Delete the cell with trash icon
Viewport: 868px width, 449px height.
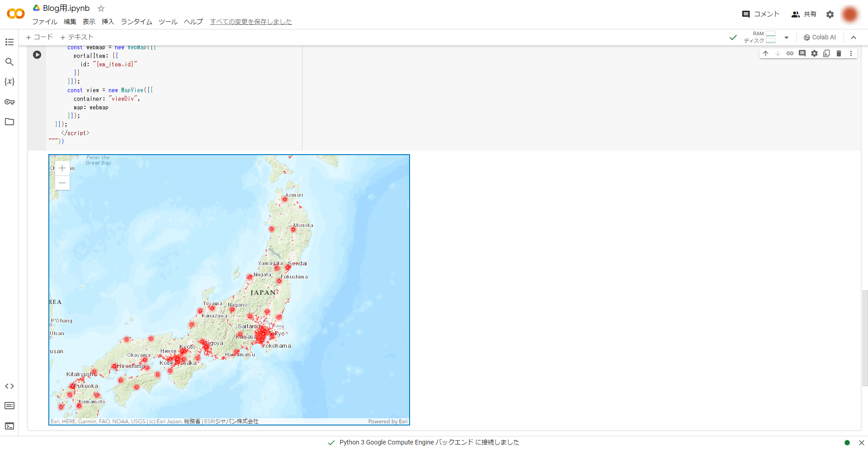pyautogui.click(x=839, y=53)
